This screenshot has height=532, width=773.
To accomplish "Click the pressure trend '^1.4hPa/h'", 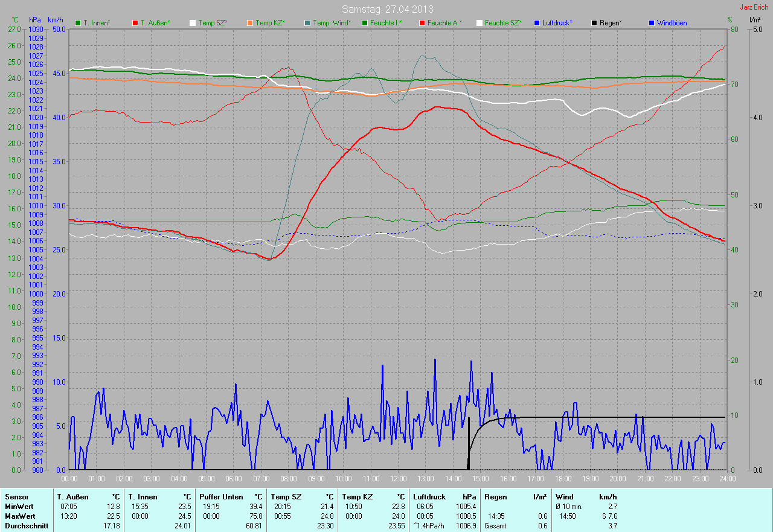I will pos(430,525).
